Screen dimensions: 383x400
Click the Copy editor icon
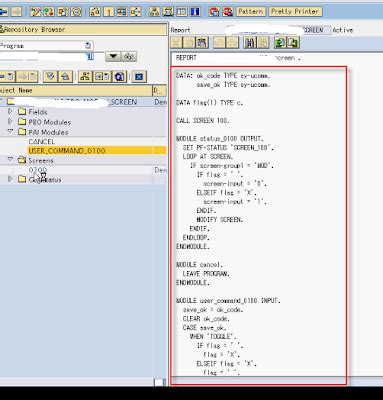point(189,43)
